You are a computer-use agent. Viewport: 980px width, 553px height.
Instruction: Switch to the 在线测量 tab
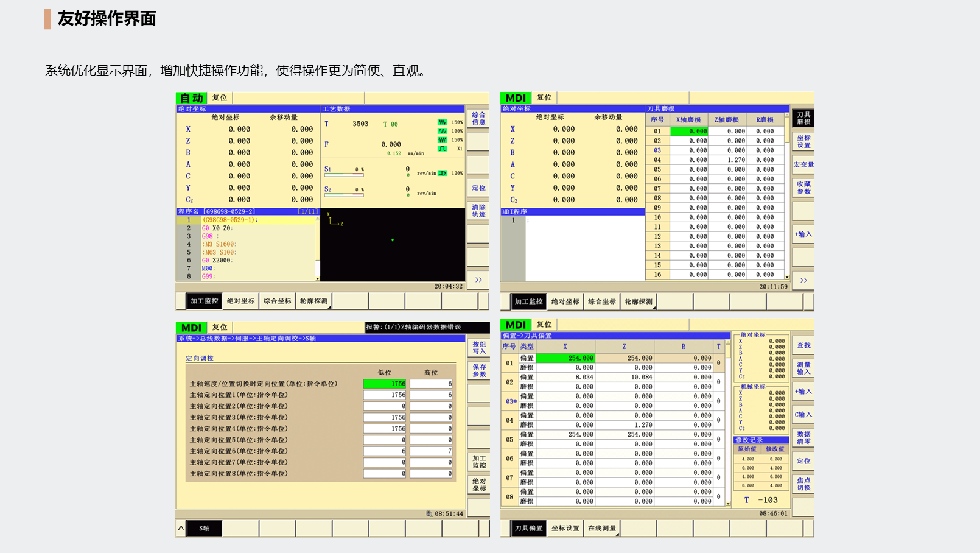(601, 528)
